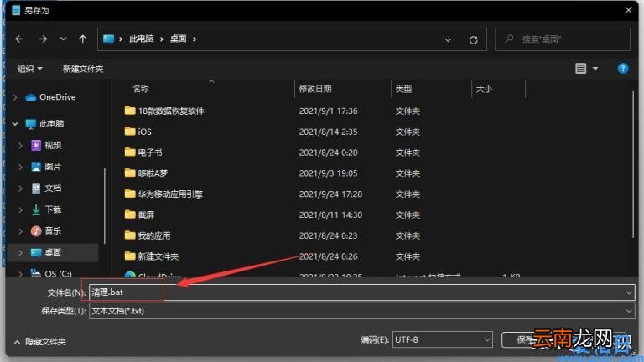
Task: Sort by the 类型 column header
Action: coord(403,89)
